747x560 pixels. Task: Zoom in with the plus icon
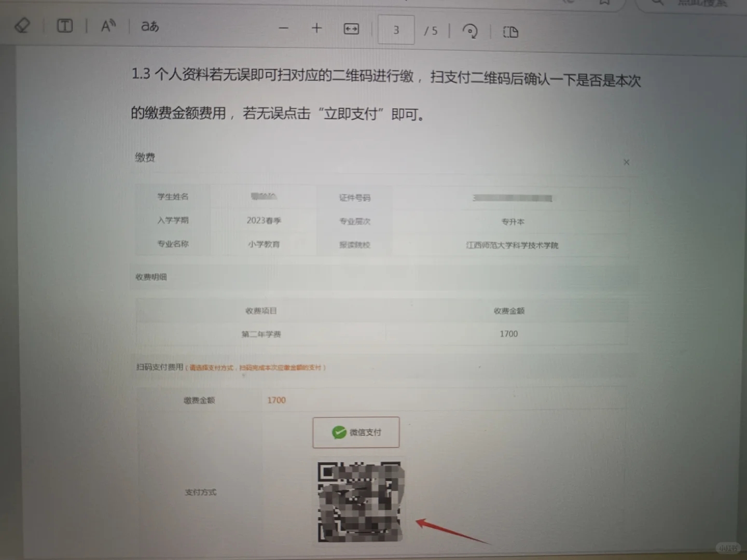click(x=316, y=28)
